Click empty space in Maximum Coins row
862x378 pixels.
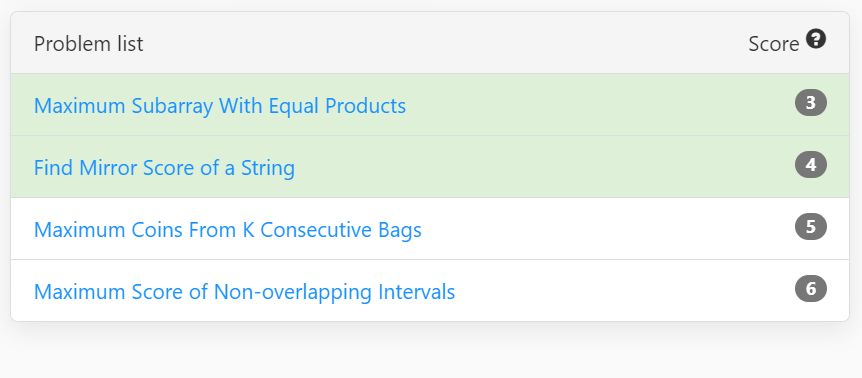point(605,229)
